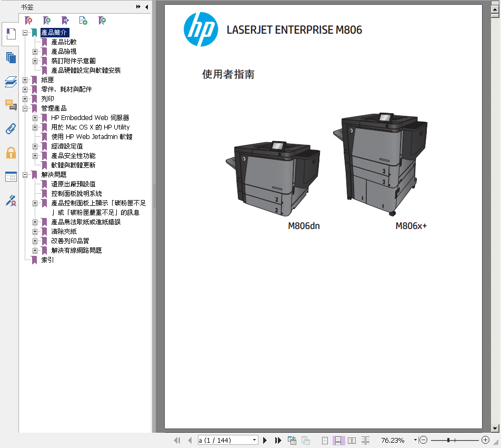
Task: Open the Comments sidebar panel
Action: tap(11, 105)
